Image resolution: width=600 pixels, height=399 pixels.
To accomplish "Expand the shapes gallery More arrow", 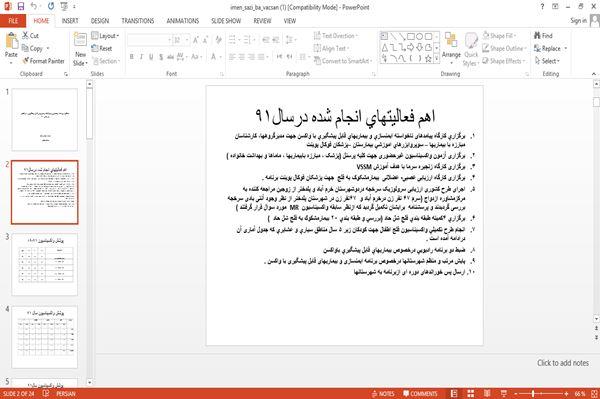I will tap(437, 59).
